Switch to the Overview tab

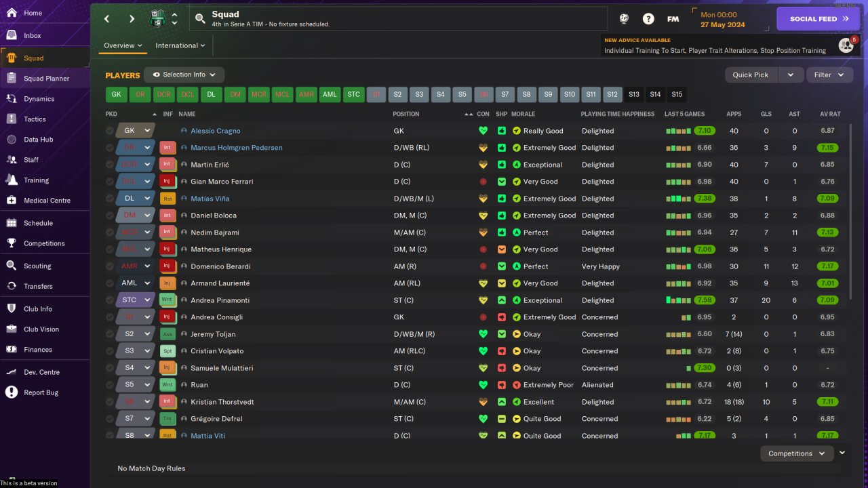pos(123,45)
